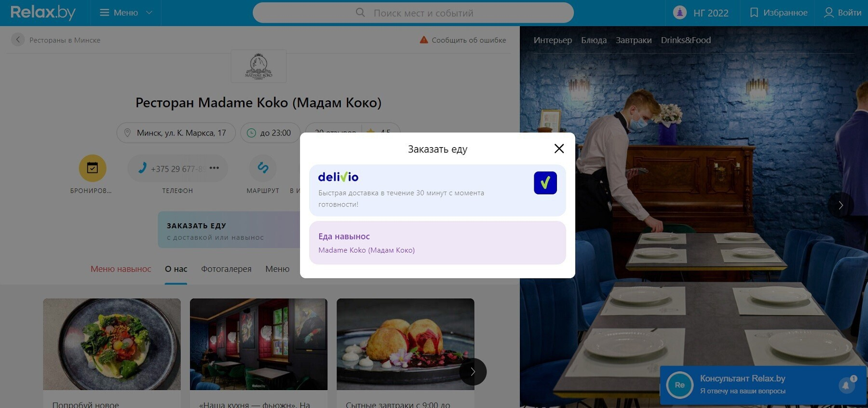Open the Меню навынос tab
Image resolution: width=868 pixels, height=408 pixels.
pos(121,269)
